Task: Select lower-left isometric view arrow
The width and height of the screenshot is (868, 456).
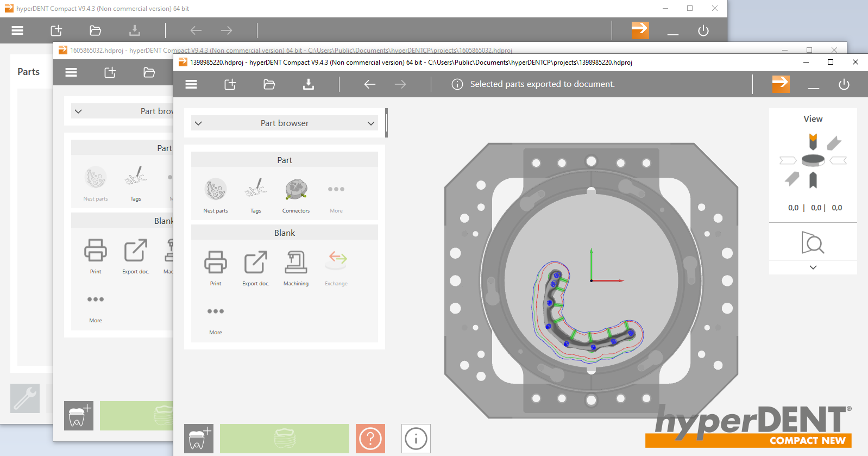Action: pyautogui.click(x=792, y=178)
